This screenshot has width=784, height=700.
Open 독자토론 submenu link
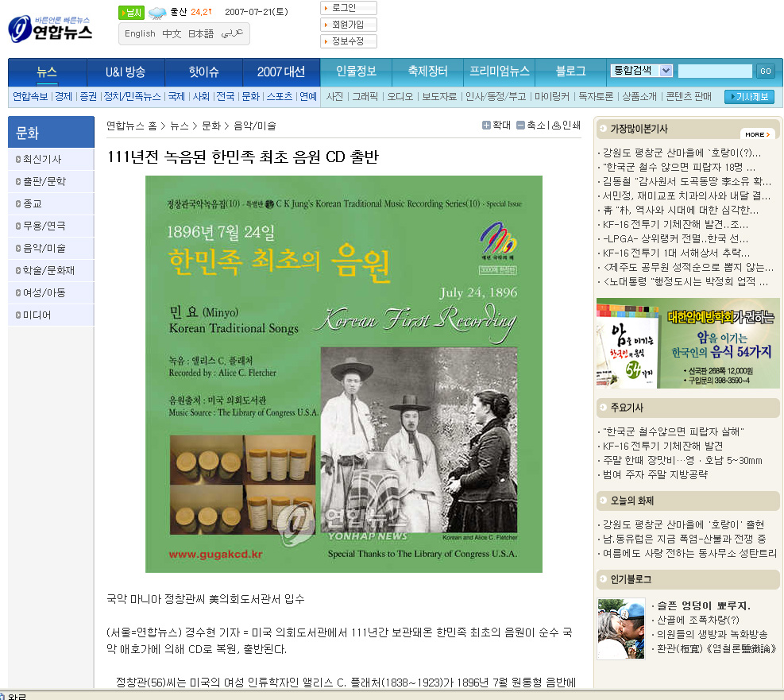click(596, 96)
